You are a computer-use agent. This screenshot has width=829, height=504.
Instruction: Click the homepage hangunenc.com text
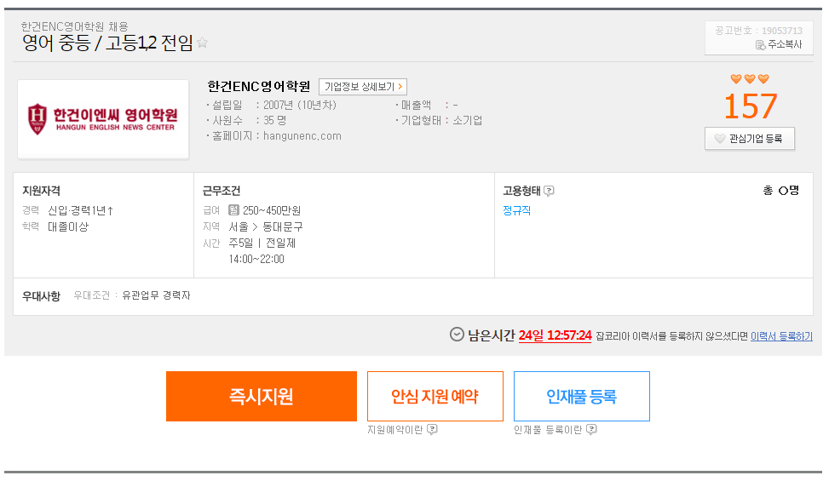click(302, 135)
